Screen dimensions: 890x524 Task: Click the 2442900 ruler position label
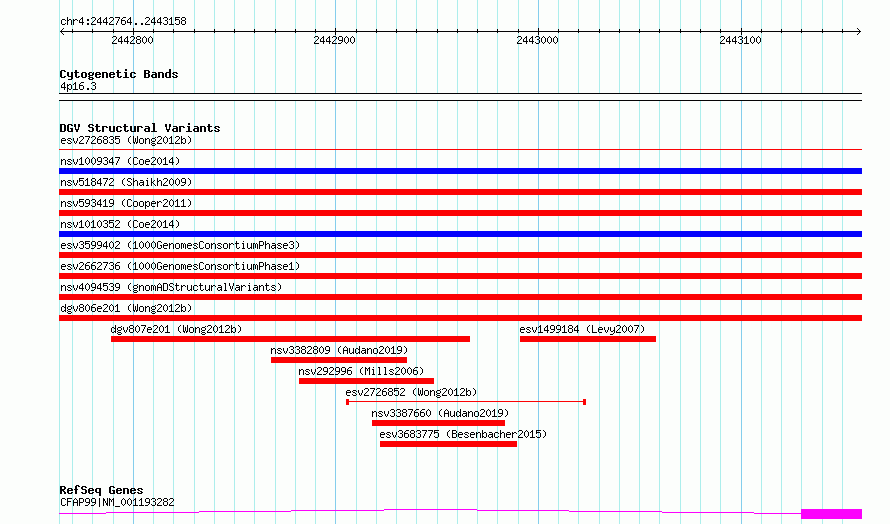[334, 40]
